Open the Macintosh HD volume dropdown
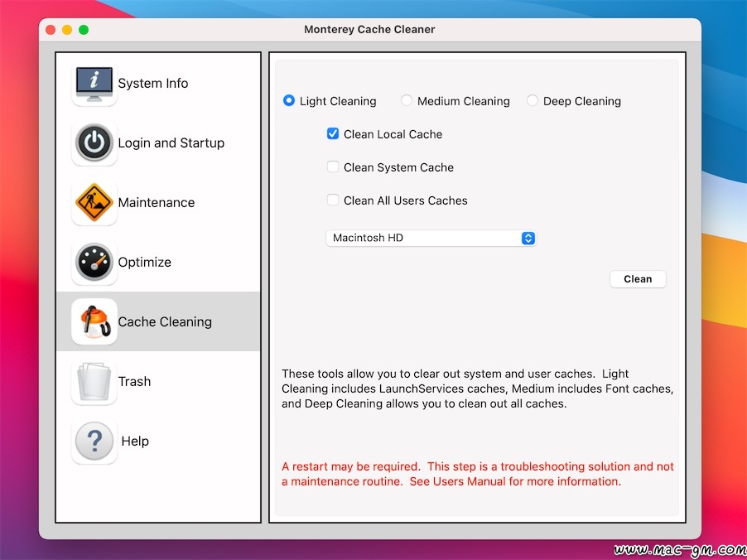This screenshot has height=560, width=747. [x=431, y=238]
